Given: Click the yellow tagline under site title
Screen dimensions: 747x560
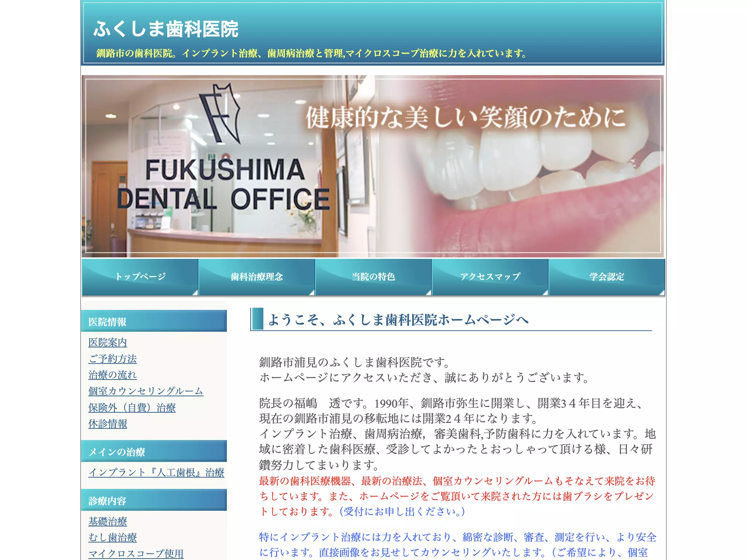Looking at the screenshot, I should pos(312,54).
